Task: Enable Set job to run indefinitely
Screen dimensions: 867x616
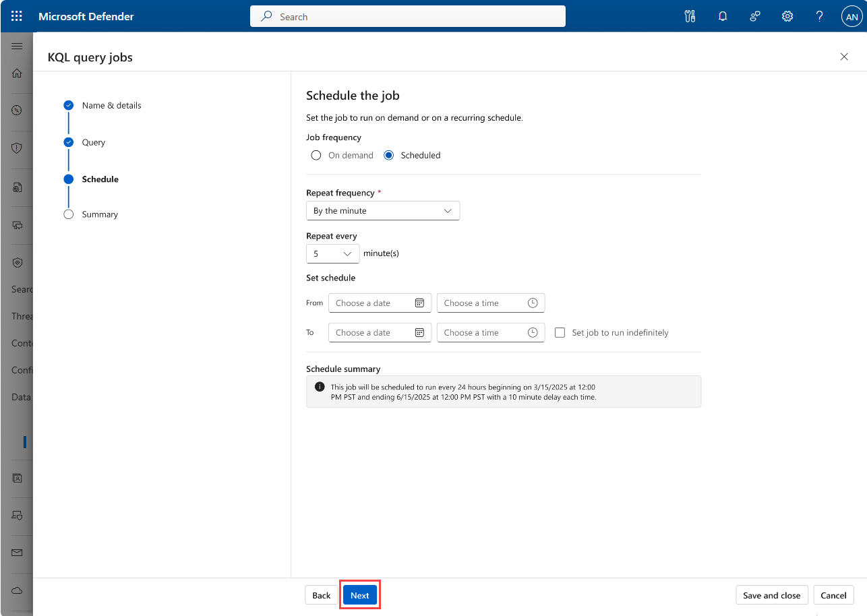Action: coord(560,333)
